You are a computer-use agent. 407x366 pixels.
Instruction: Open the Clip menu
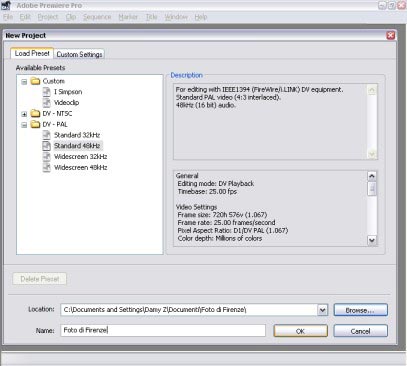[71, 17]
